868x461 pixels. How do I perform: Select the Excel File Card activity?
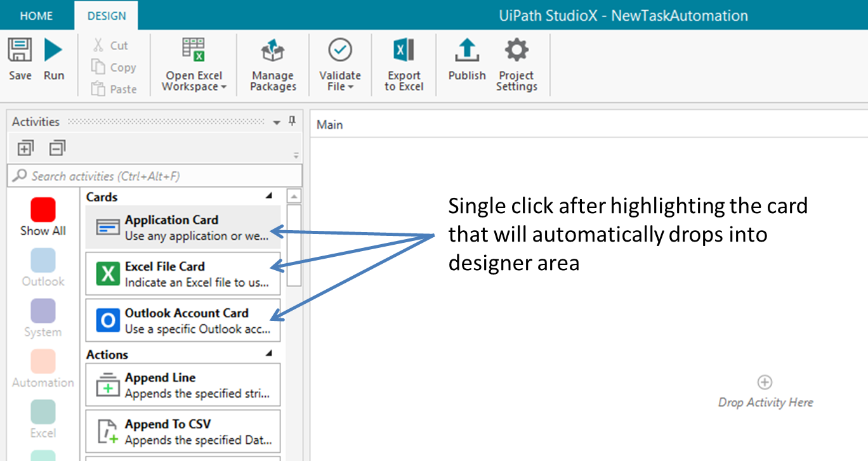pos(183,274)
